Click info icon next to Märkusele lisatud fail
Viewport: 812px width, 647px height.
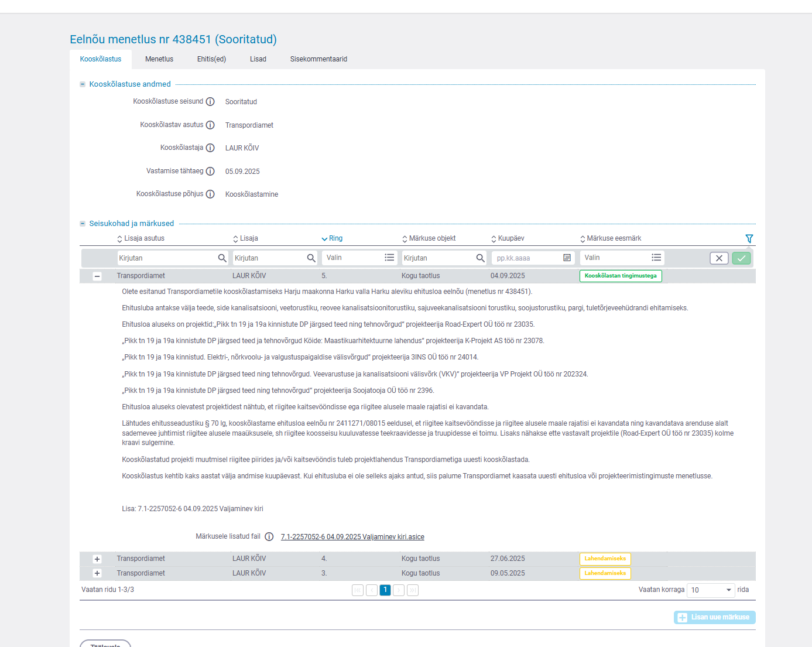coord(269,537)
